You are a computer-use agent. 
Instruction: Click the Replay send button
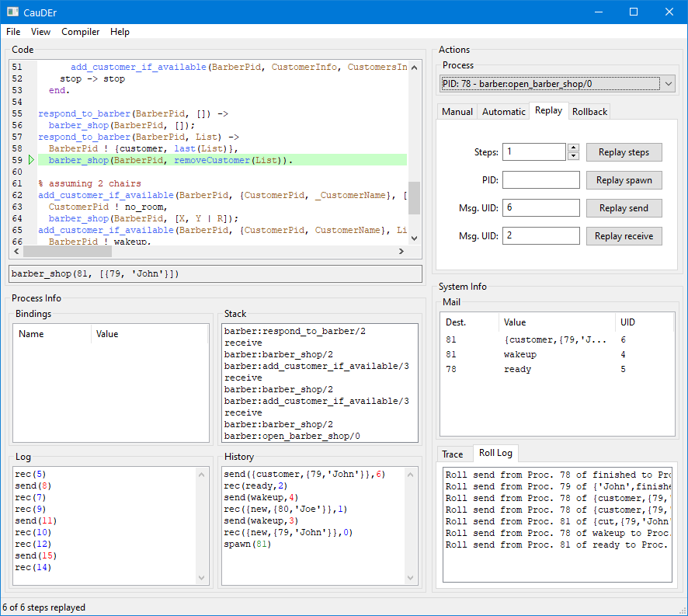click(x=624, y=208)
